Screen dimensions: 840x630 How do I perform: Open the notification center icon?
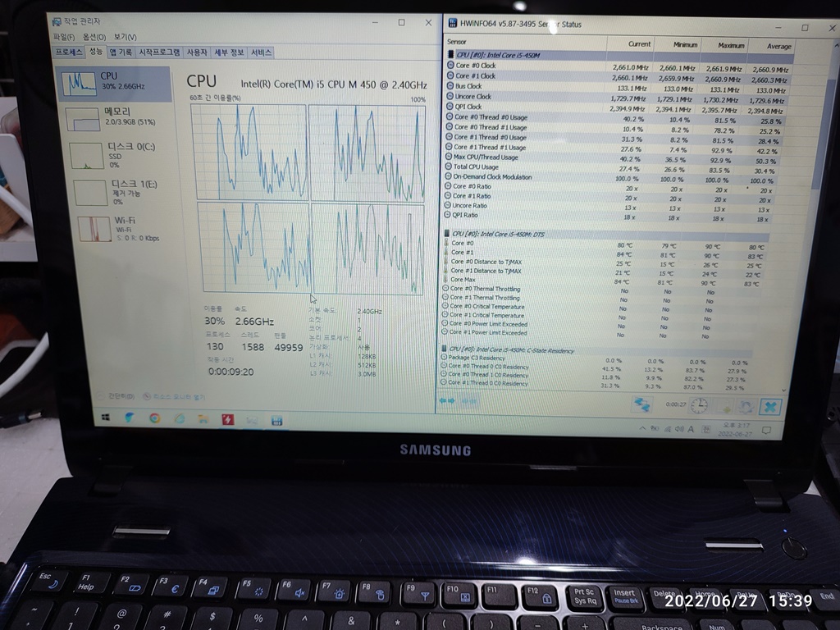pos(767,430)
